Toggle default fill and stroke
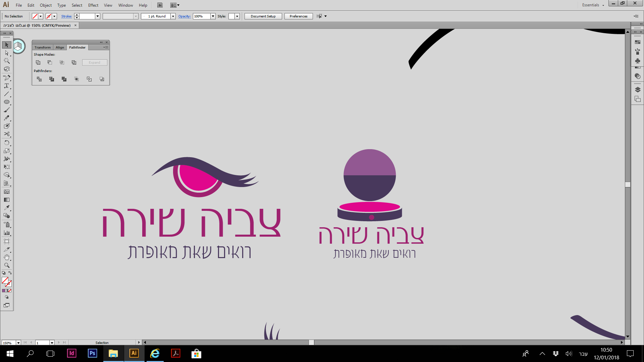Viewport: 644px width, 362px height. click(x=4, y=273)
